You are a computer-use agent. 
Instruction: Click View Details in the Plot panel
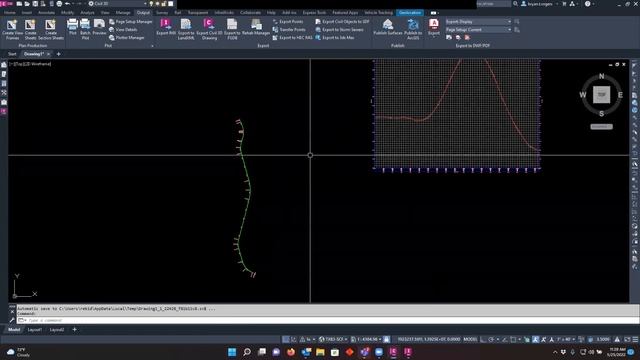click(x=123, y=30)
